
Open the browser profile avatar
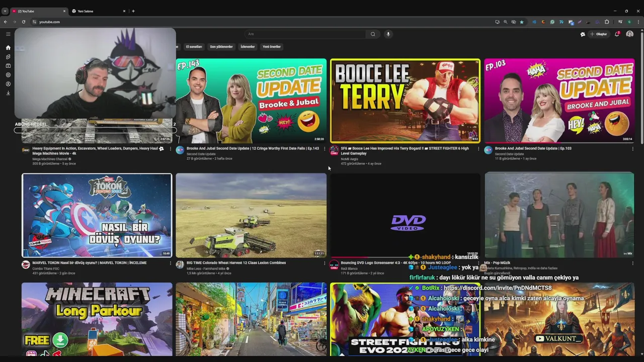(x=629, y=22)
